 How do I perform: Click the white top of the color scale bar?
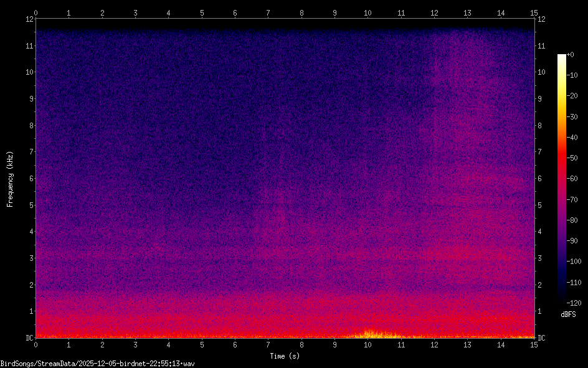pyautogui.click(x=562, y=57)
